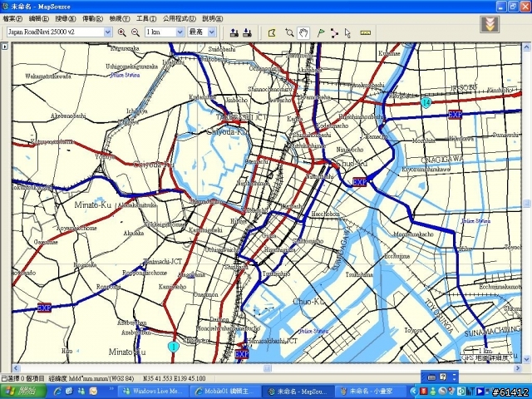Open the 檢視(V) menu

point(120,18)
